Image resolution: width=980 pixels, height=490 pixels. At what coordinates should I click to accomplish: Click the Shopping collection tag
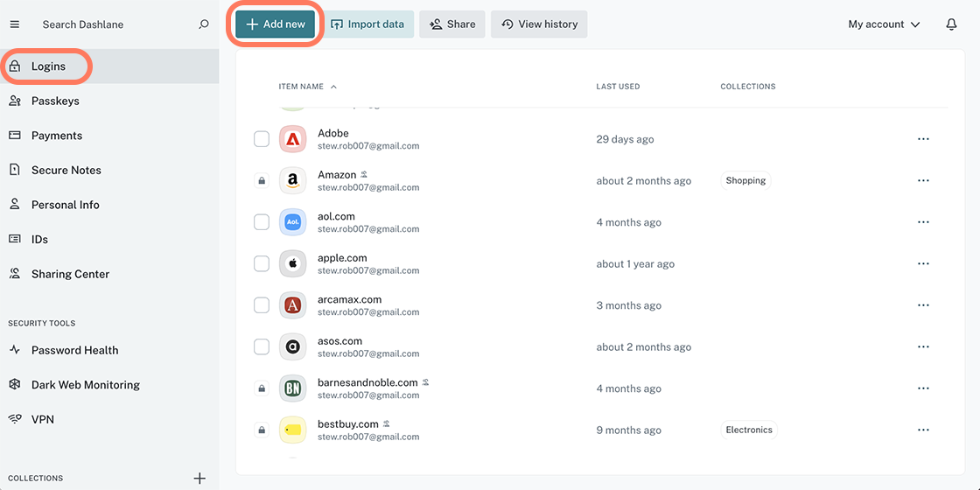click(x=745, y=181)
